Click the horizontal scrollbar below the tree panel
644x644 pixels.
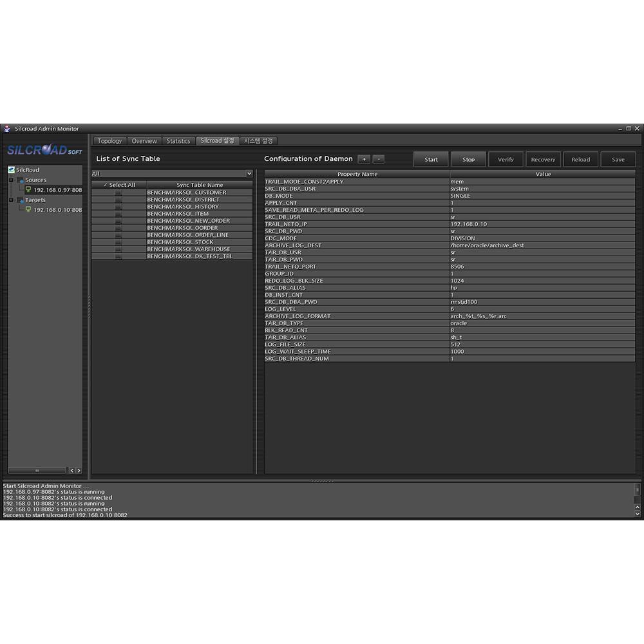(39, 470)
